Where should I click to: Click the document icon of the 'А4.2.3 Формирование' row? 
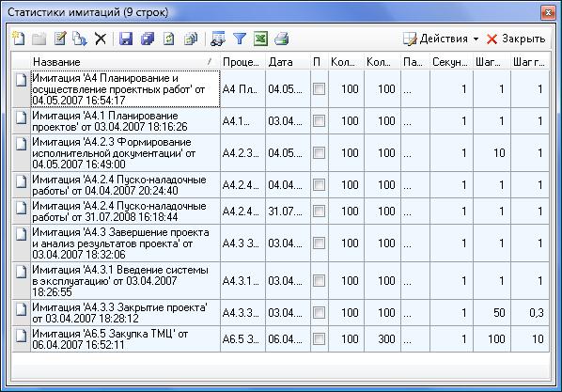(x=22, y=144)
